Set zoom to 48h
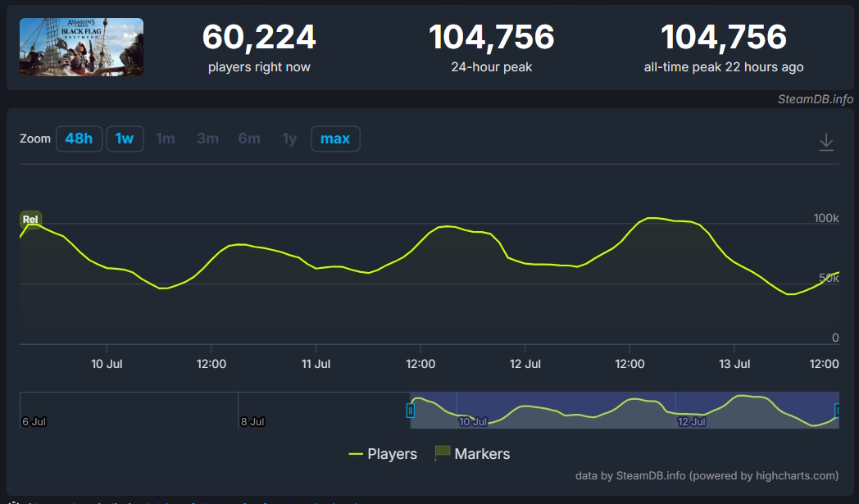This screenshot has width=859, height=504. pyautogui.click(x=79, y=138)
